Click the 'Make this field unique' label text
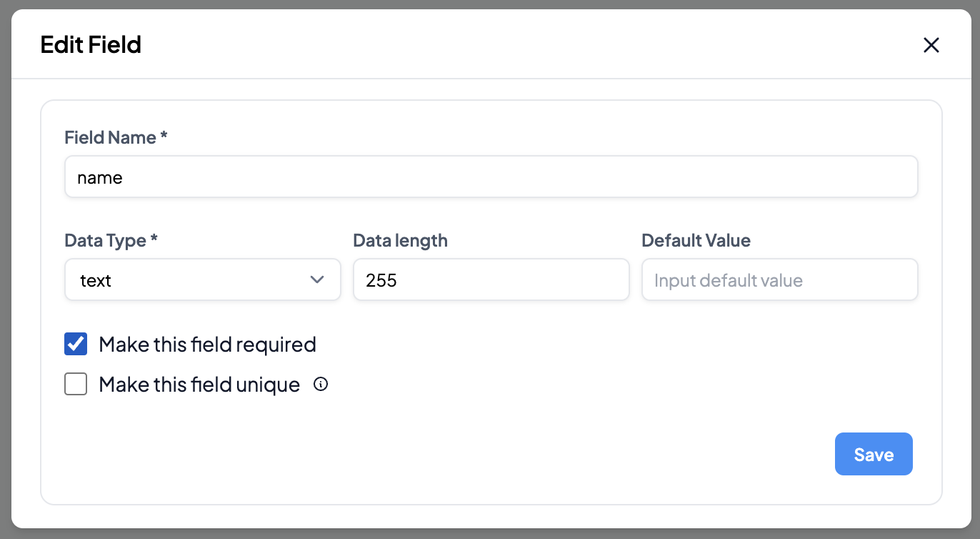 click(199, 385)
